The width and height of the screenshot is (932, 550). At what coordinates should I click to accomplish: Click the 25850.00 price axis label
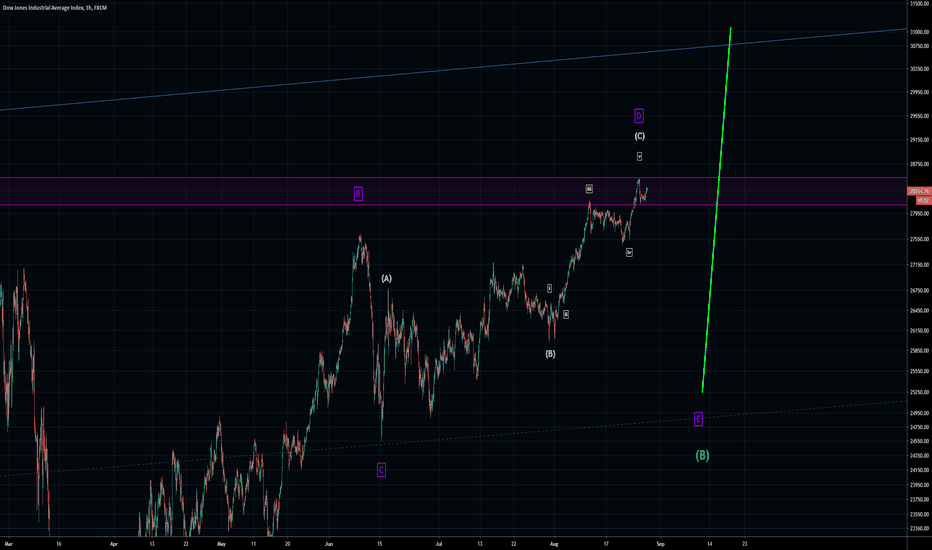tap(919, 351)
